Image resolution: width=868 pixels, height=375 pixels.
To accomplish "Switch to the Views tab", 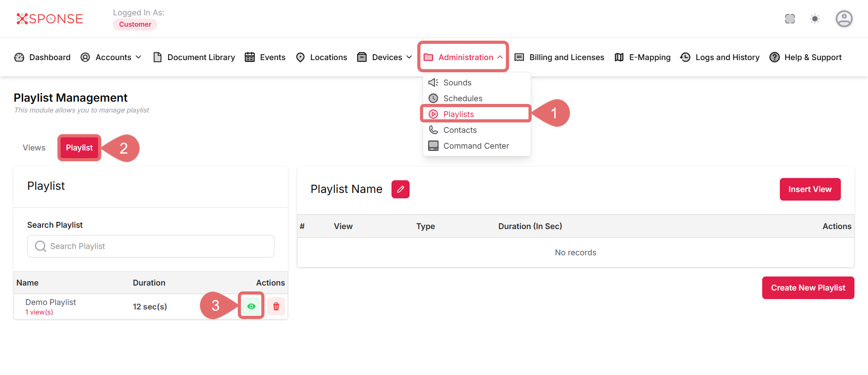I will [x=34, y=148].
